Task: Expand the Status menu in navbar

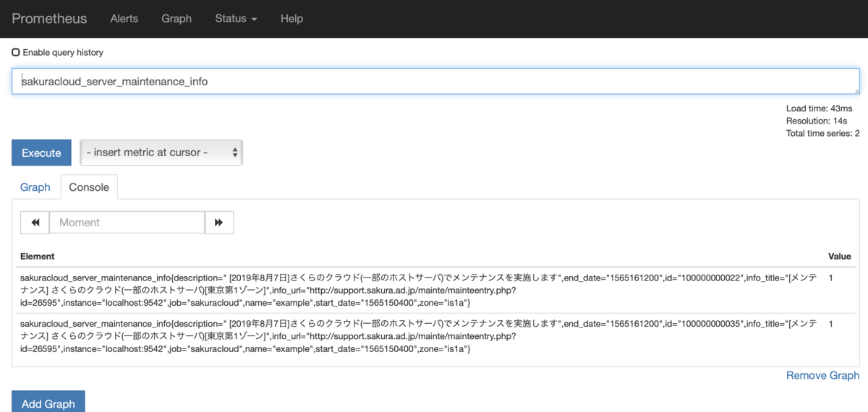Action: (x=236, y=19)
